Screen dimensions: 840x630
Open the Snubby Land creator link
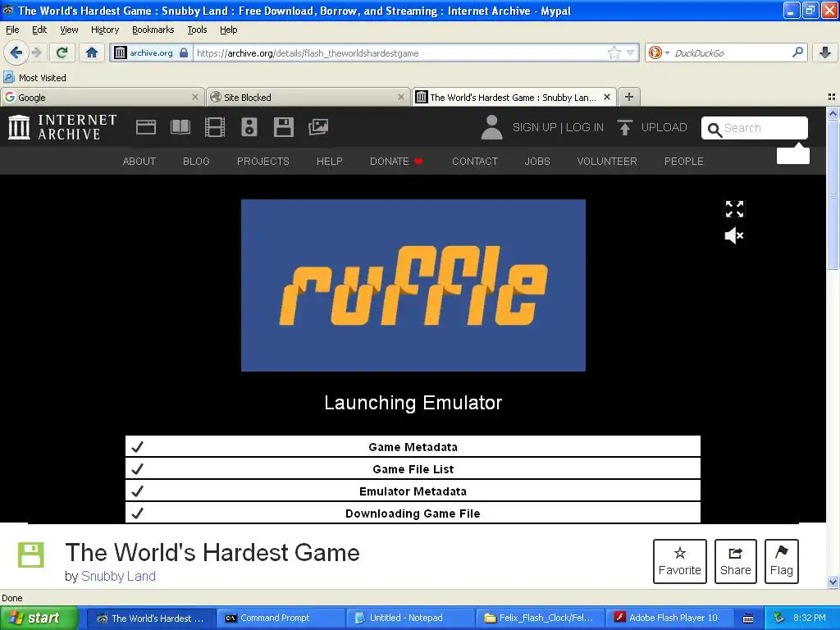[118, 576]
